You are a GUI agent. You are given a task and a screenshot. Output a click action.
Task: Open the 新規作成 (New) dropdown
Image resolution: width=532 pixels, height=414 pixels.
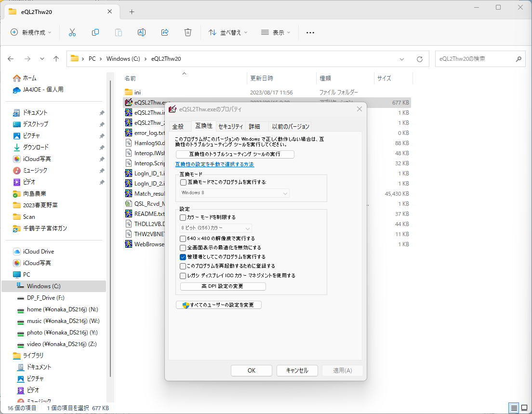31,32
